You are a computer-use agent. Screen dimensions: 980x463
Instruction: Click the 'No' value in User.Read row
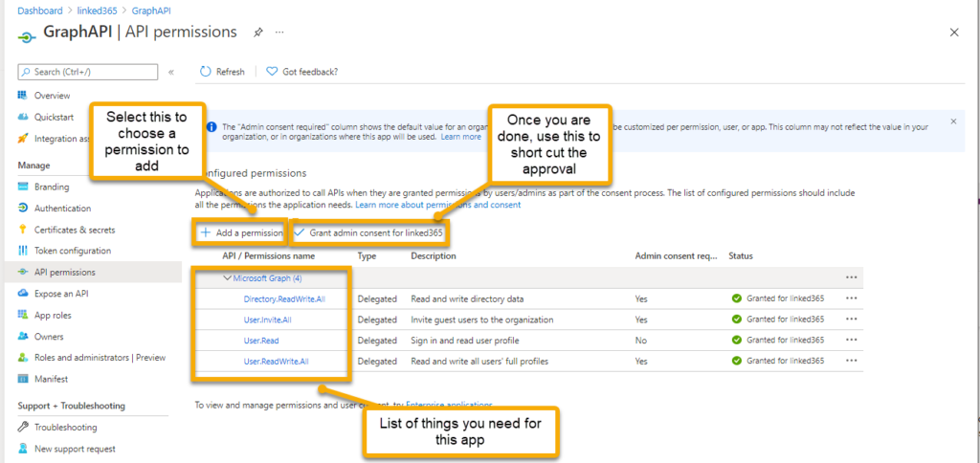640,341
